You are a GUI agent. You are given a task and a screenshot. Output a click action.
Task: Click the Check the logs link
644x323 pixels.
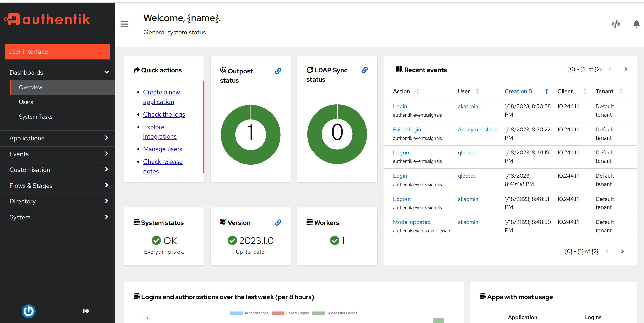pyautogui.click(x=164, y=114)
